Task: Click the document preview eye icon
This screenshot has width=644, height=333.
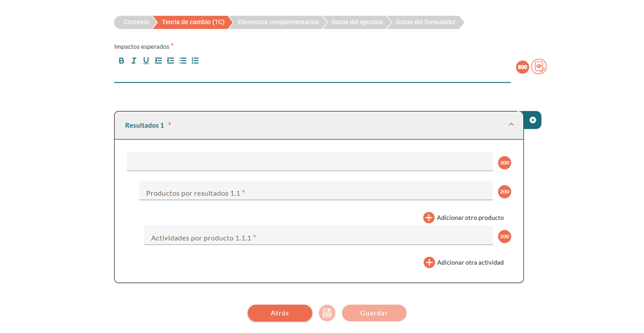Action: pos(539,67)
